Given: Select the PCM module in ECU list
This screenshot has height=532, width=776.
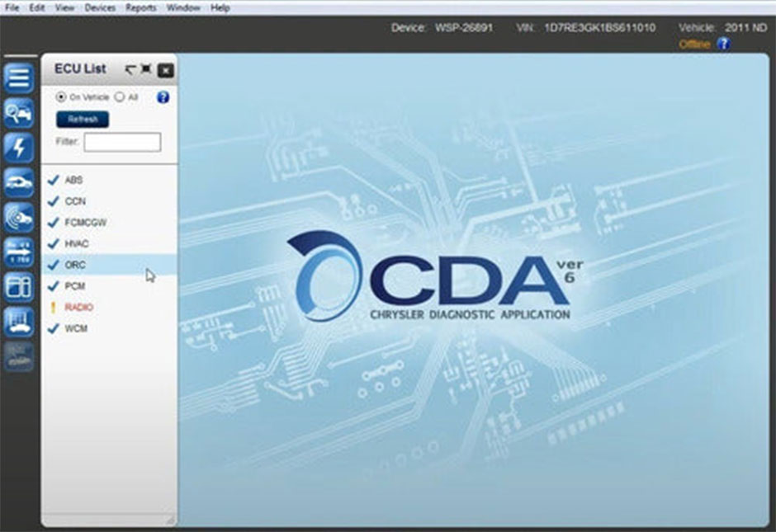Looking at the screenshot, I should (109, 286).
